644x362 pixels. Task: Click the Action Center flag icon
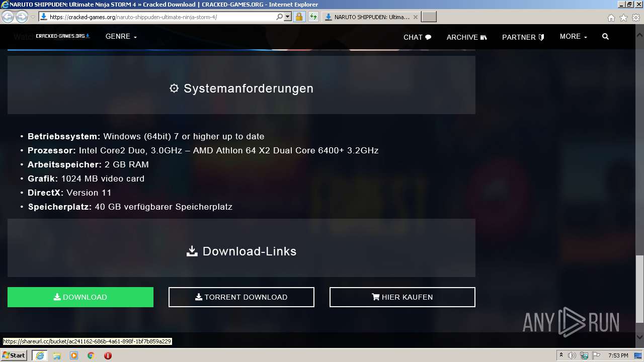pyautogui.click(x=596, y=355)
